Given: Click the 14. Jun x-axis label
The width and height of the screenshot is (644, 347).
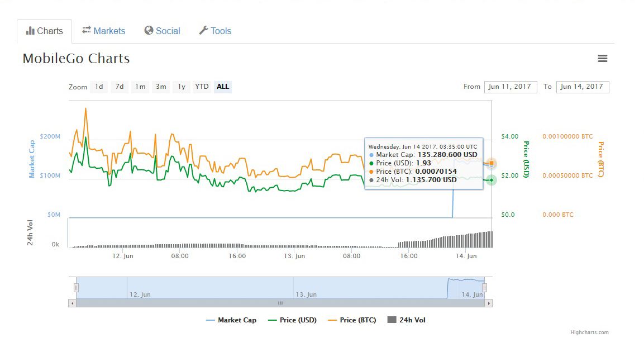Looking at the screenshot, I should 466,256.
